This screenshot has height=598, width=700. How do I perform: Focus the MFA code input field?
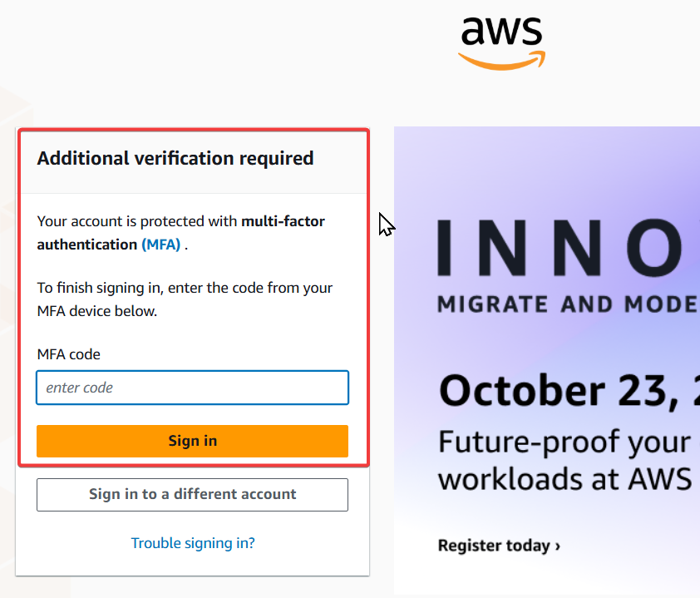[x=192, y=388]
